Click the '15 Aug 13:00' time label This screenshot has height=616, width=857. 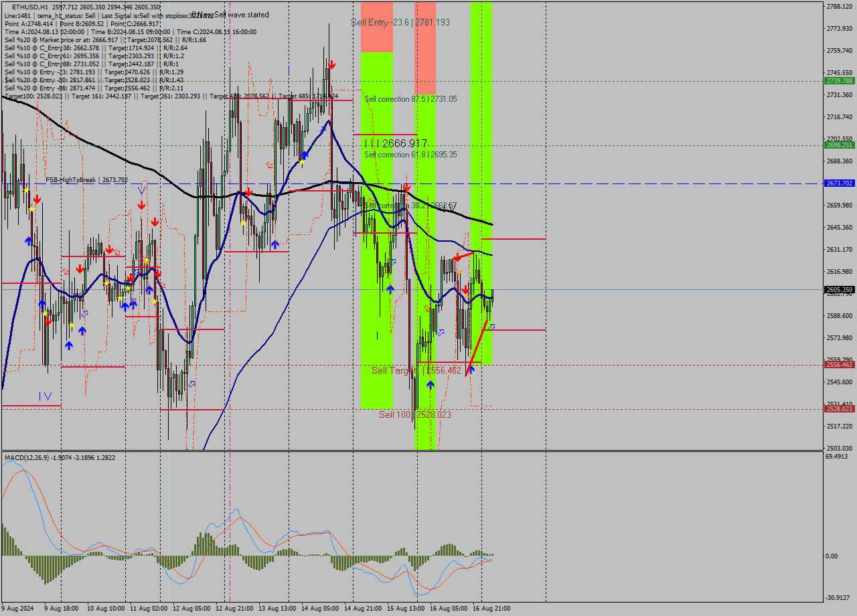point(406,609)
